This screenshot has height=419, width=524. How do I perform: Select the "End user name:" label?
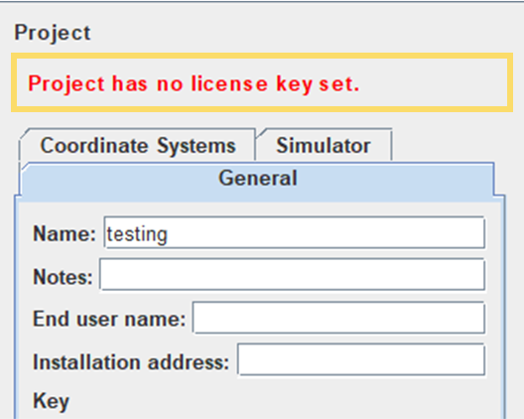(109, 319)
